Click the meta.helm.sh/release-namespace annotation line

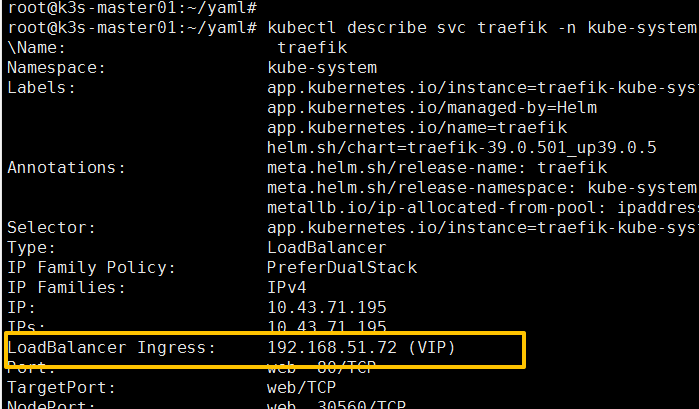482,188
